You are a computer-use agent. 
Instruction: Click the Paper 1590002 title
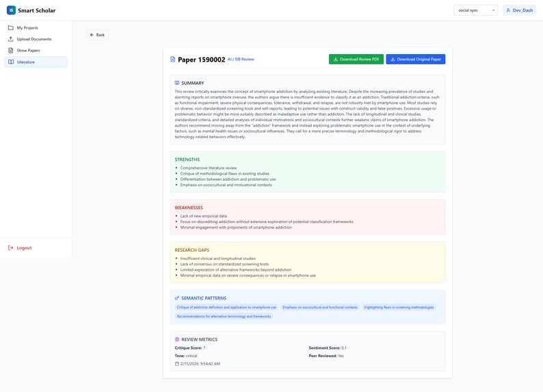point(202,60)
